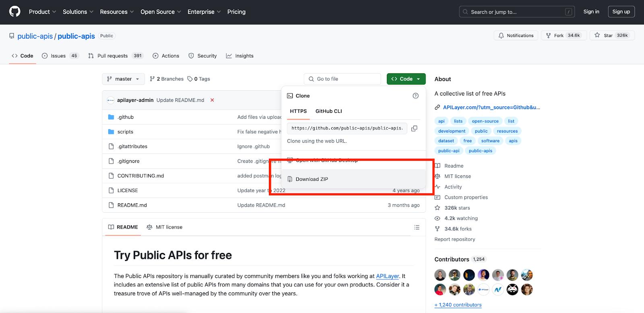This screenshot has width=644, height=313.
Task: Click the Sign up button
Action: [x=621, y=12]
